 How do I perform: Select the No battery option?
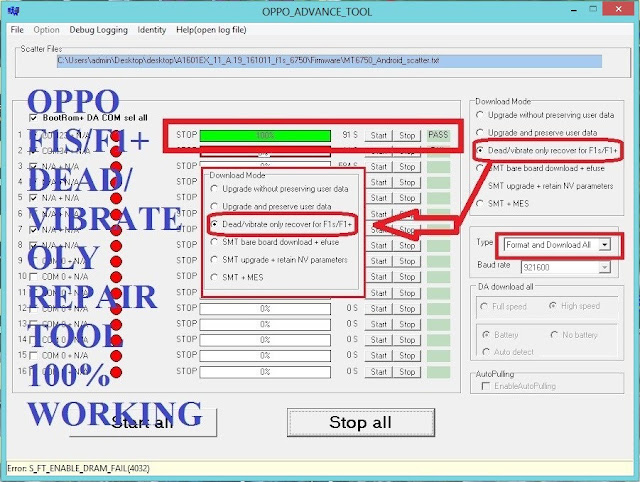pyautogui.click(x=554, y=335)
